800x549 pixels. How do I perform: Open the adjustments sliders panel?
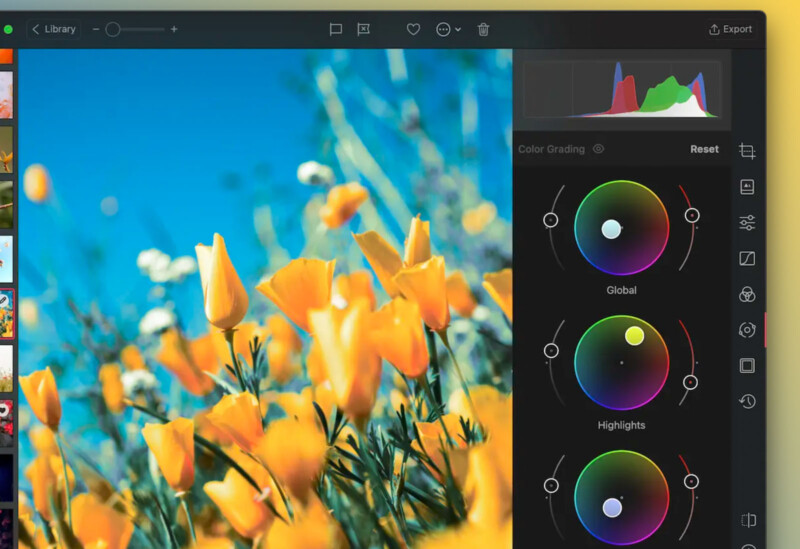click(x=747, y=222)
